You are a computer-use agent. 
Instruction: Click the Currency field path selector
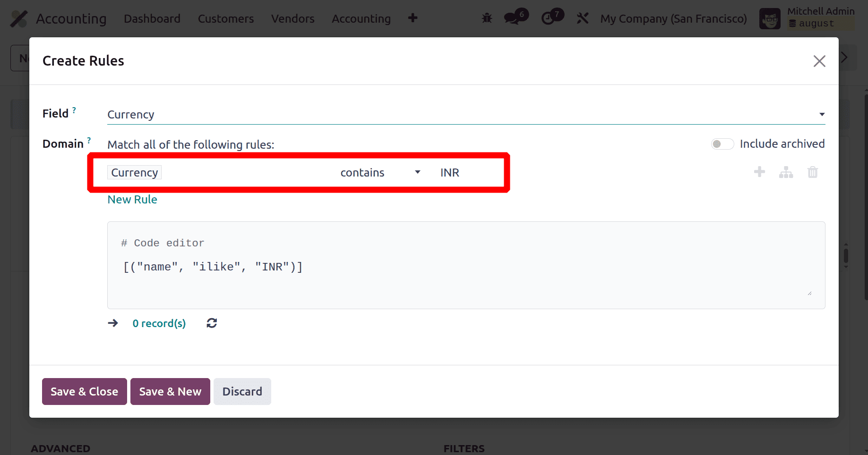coord(135,172)
